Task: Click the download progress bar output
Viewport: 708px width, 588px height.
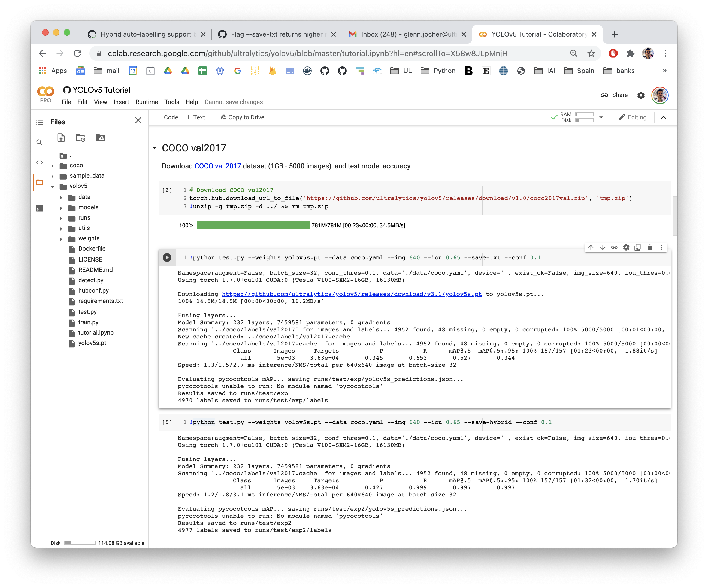Action: (x=253, y=225)
